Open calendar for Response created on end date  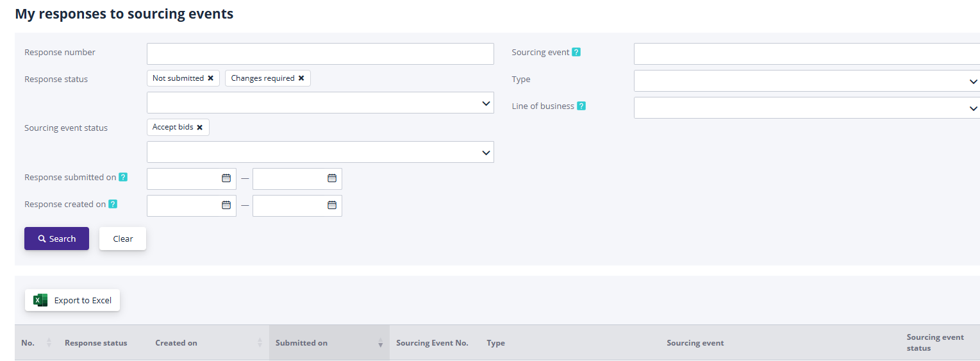click(331, 205)
